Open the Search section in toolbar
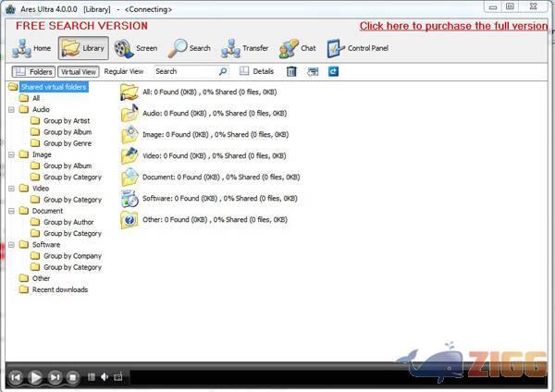 point(190,48)
